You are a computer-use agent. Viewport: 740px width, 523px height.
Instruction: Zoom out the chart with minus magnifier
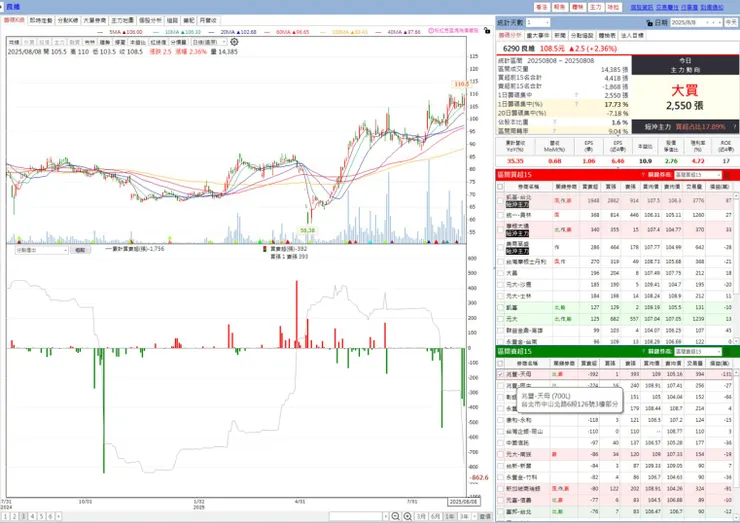coord(396,516)
